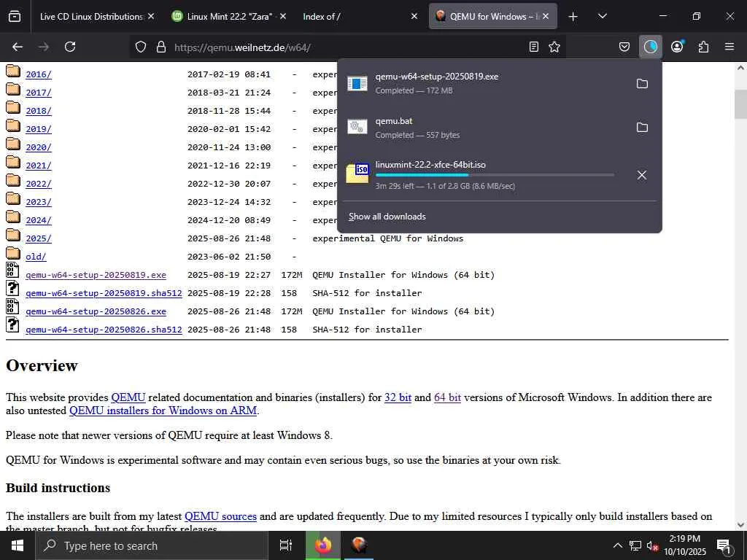Open the old/ directory link
747x560 pixels.
click(x=36, y=257)
